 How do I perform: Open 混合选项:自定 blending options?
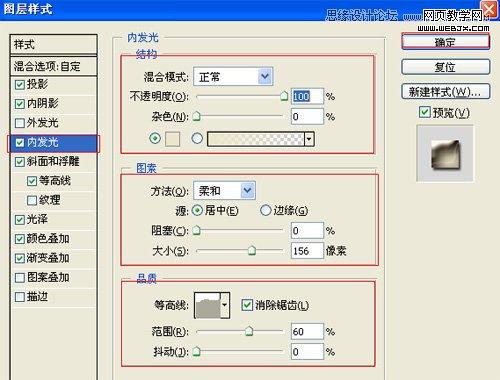pos(54,66)
